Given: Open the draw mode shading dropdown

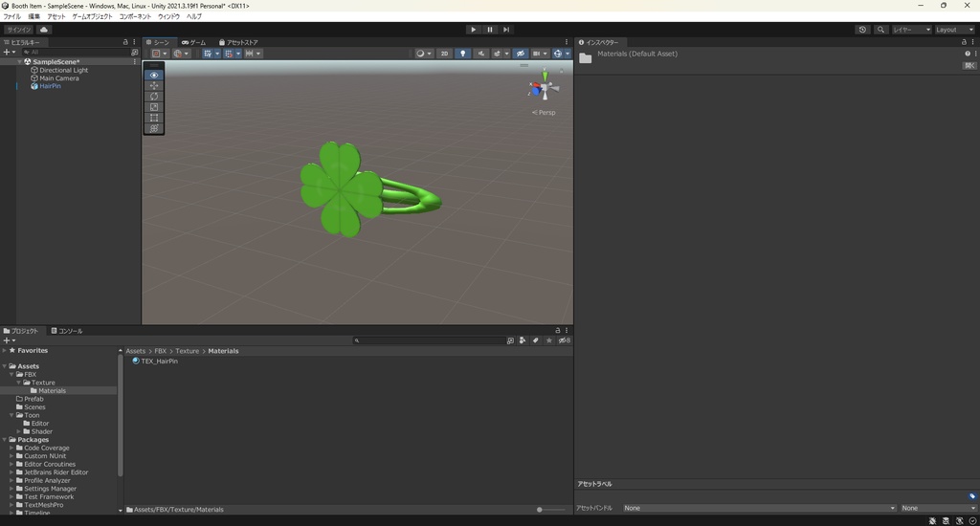Looking at the screenshot, I should point(424,54).
